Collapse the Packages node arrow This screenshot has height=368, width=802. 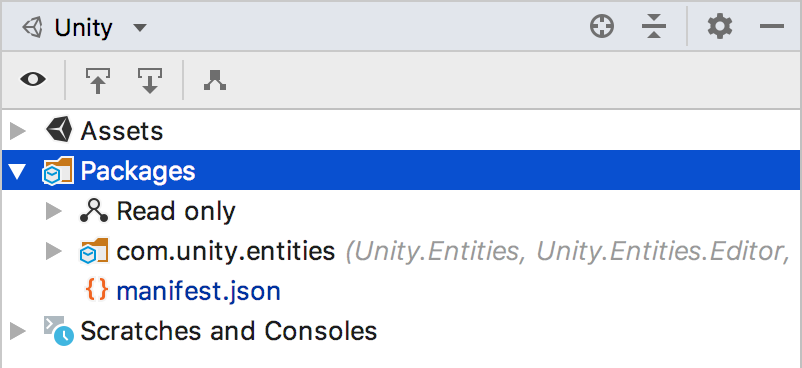[x=18, y=172]
